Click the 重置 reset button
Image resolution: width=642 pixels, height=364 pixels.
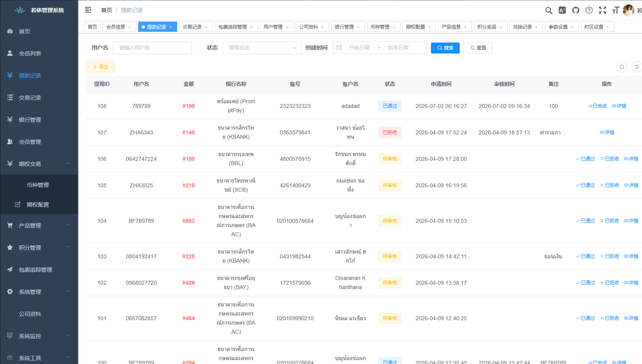[x=478, y=48]
